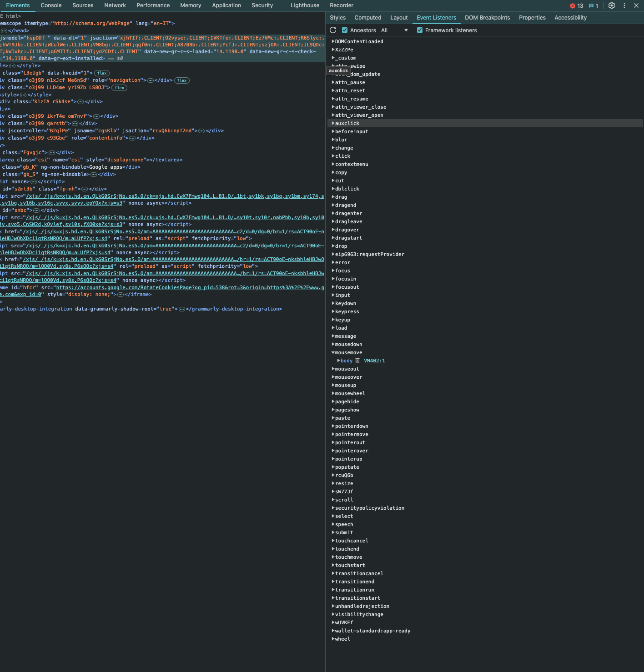Expand the unhandledrejection event listener

point(333,606)
